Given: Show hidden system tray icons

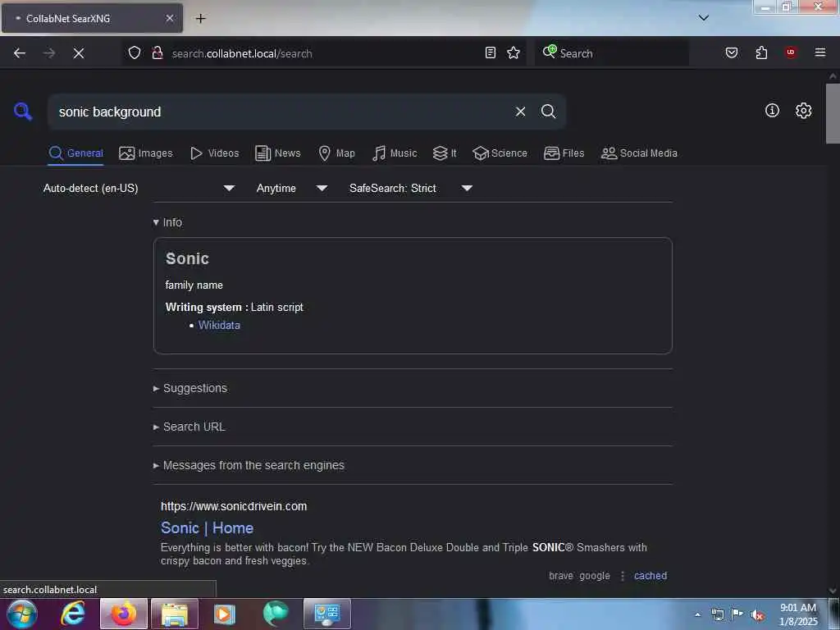Looking at the screenshot, I should (x=697, y=615).
